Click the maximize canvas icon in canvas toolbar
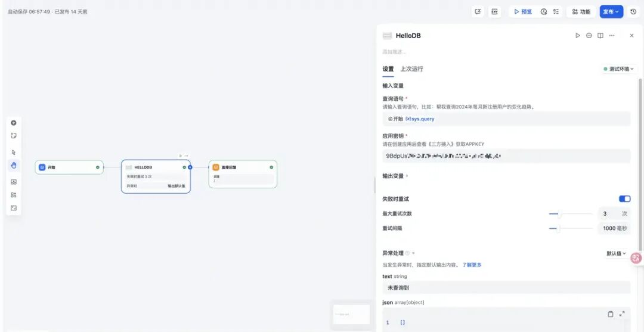Viewport: 644px width, 332px height. [x=14, y=208]
